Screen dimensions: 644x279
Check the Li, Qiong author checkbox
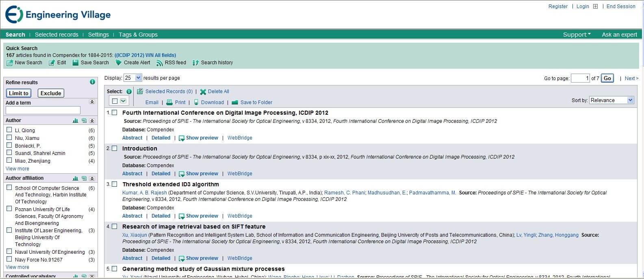pos(9,130)
